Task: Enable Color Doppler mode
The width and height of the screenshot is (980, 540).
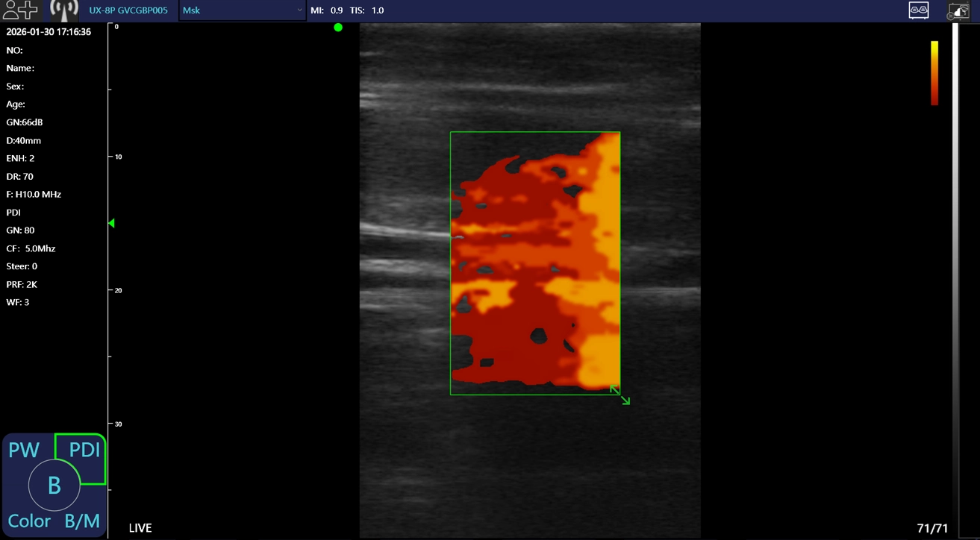Action: pyautogui.click(x=29, y=521)
